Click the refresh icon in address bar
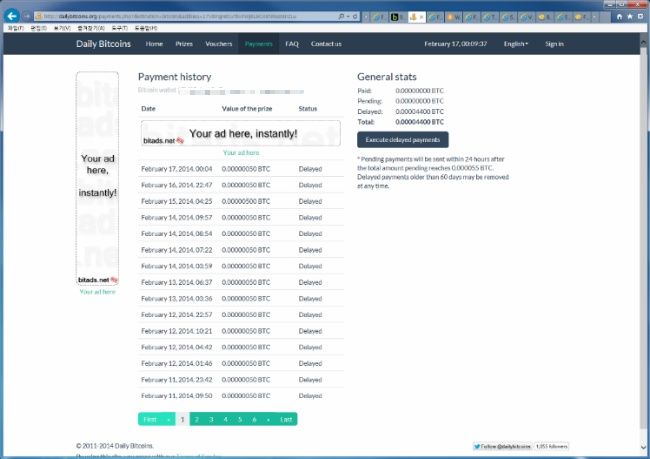Viewport: 650px width, 459px height. [355, 16]
